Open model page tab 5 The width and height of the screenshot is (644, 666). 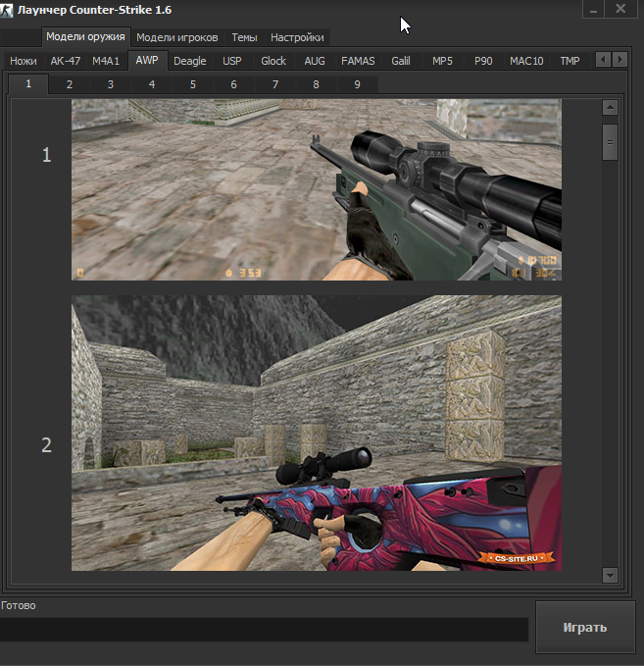click(193, 84)
